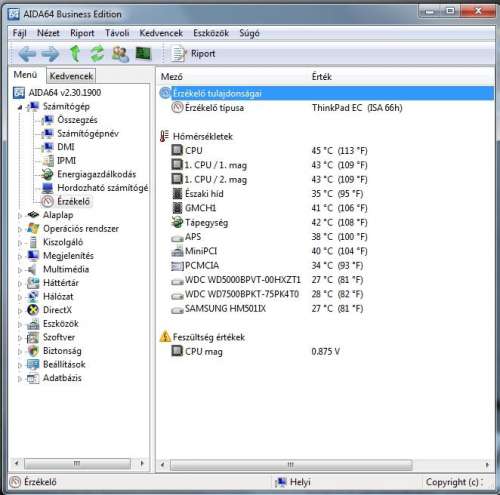Select the Tápegység temperature row
Screen dimensions: 500x495
[326, 222]
